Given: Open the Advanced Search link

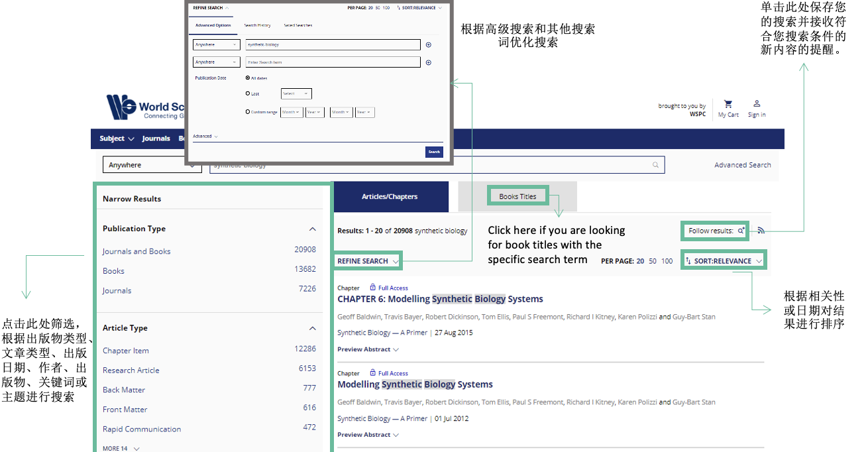Looking at the screenshot, I should point(742,165).
